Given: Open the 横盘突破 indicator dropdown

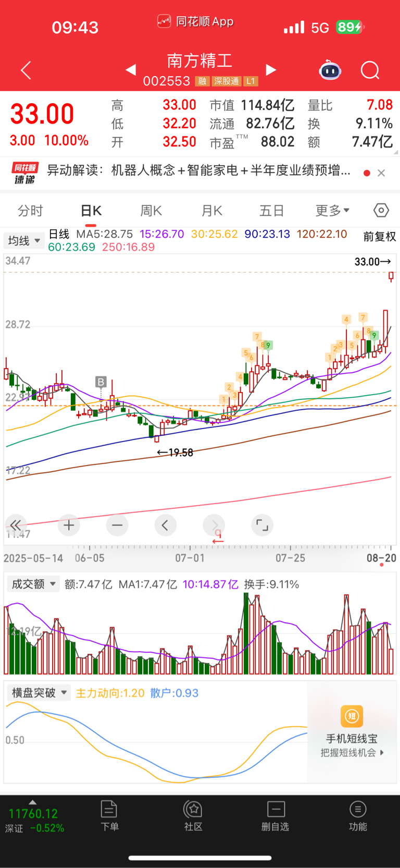Looking at the screenshot, I should (x=39, y=692).
